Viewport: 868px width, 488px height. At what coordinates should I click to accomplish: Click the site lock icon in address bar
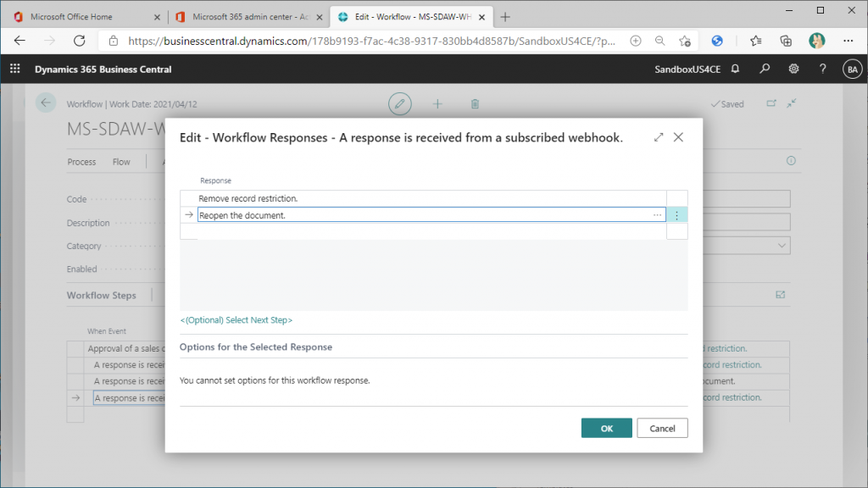(114, 41)
